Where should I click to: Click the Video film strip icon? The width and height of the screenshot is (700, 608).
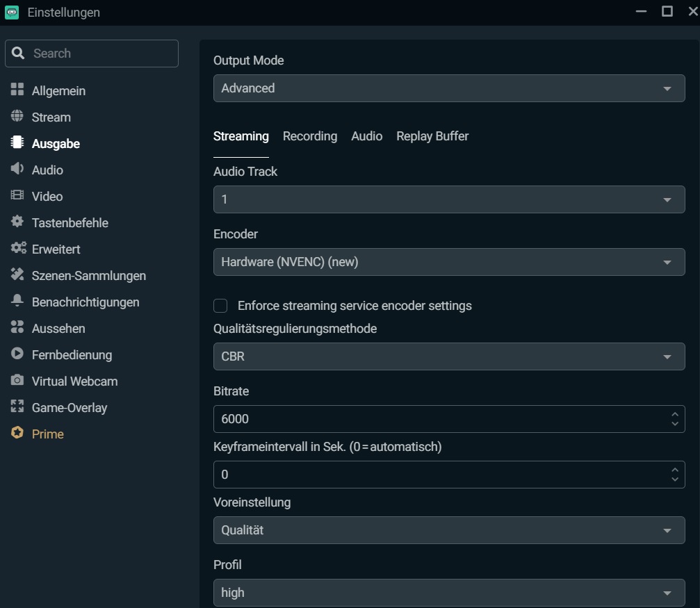(17, 196)
